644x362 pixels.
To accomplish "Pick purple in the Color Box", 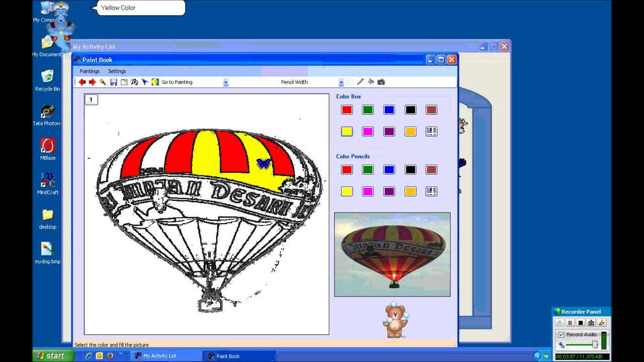I will point(389,131).
